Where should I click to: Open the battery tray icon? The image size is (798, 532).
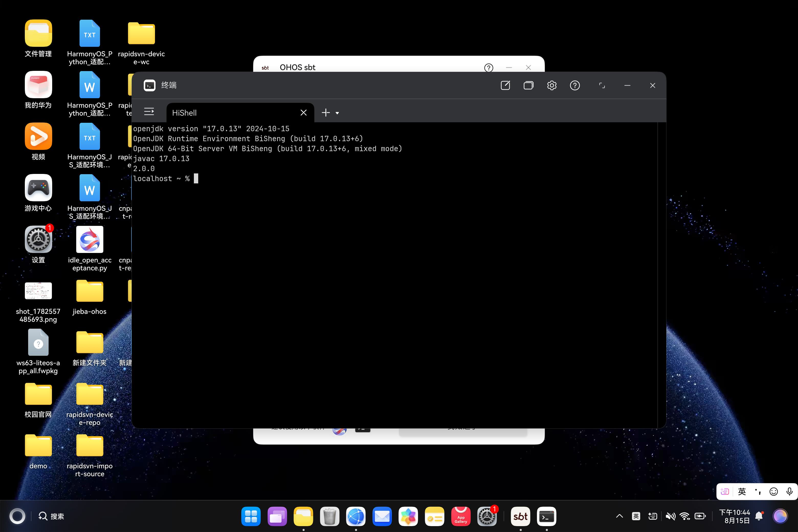click(x=700, y=516)
